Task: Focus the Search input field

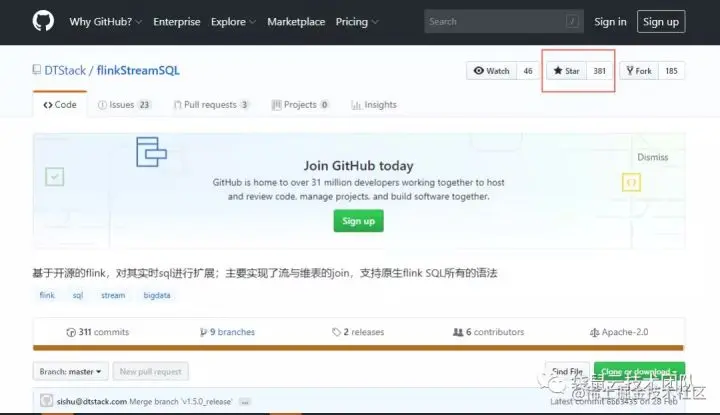Action: (x=504, y=21)
